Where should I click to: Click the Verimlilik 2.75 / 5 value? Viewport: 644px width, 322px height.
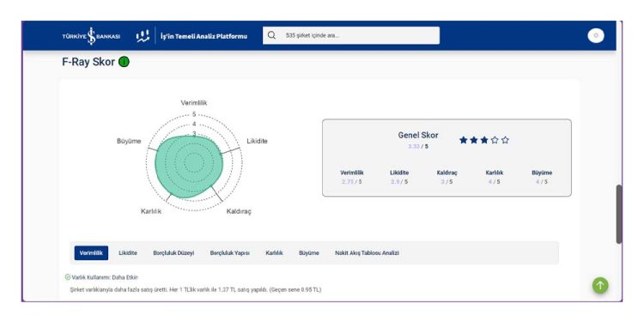351,181
